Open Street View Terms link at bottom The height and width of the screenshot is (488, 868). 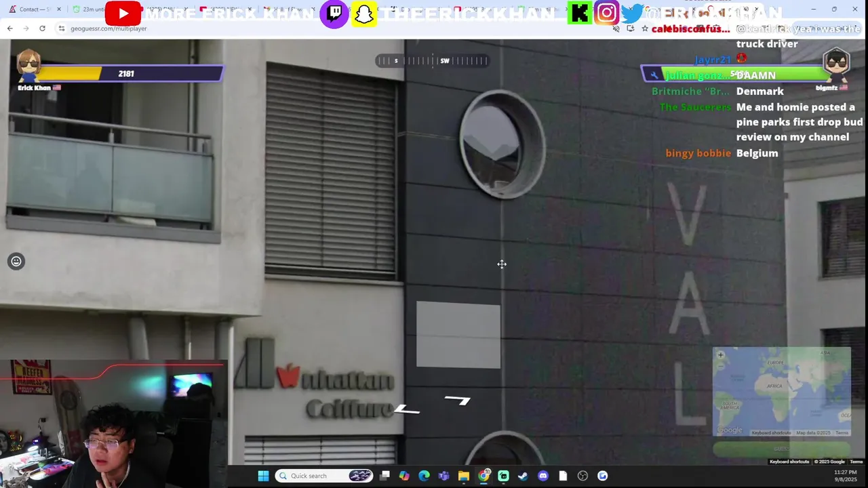pyautogui.click(x=856, y=462)
